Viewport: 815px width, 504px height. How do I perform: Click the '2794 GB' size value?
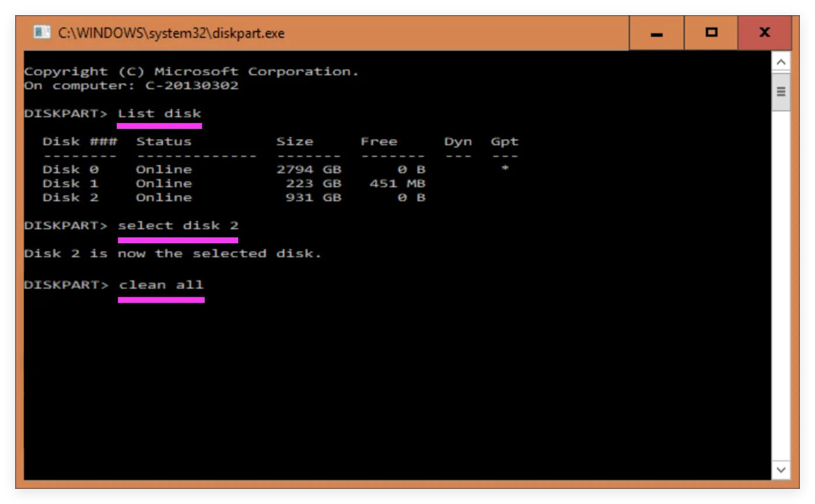coord(309,169)
